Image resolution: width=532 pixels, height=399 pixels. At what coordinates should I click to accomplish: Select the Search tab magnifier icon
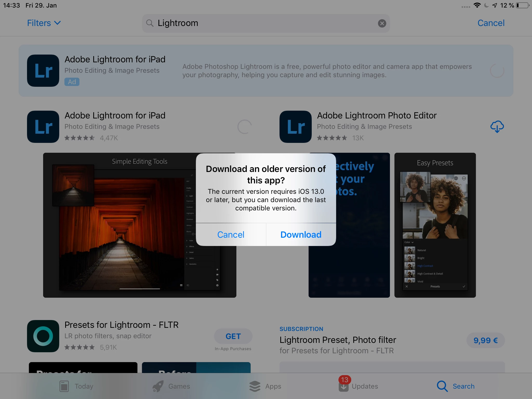click(442, 386)
